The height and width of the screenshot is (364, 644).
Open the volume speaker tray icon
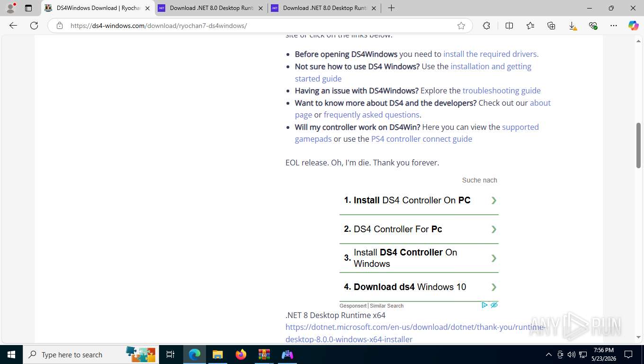[x=571, y=355]
